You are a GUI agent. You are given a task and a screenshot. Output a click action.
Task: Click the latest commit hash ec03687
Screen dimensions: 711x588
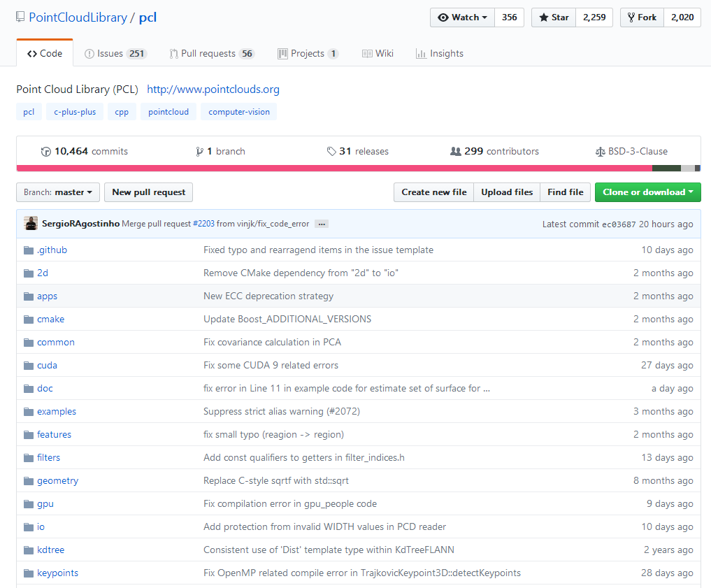tap(619, 224)
